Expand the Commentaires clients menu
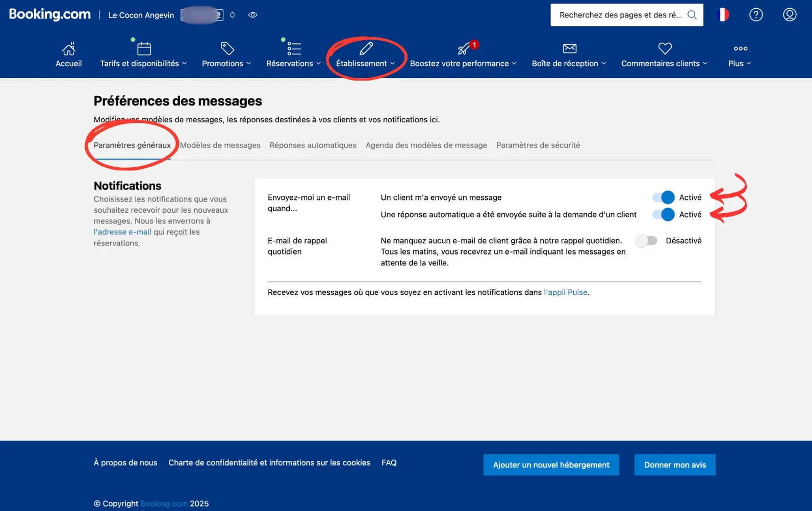 pyautogui.click(x=665, y=63)
